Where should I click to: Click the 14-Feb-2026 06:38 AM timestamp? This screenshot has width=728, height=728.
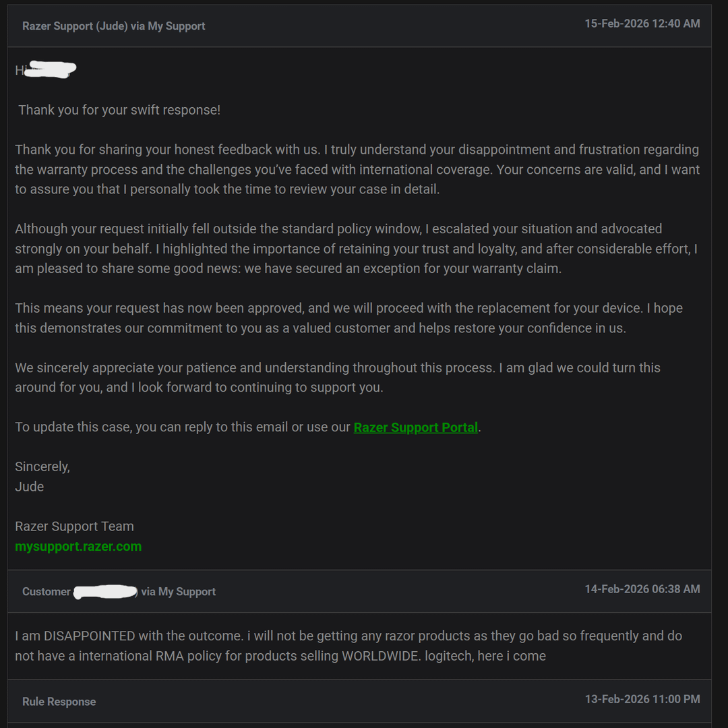point(642,589)
